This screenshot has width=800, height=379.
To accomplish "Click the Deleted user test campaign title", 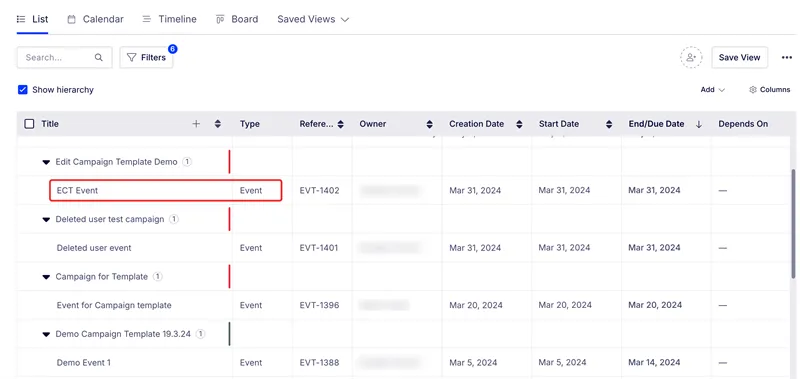I will (110, 219).
